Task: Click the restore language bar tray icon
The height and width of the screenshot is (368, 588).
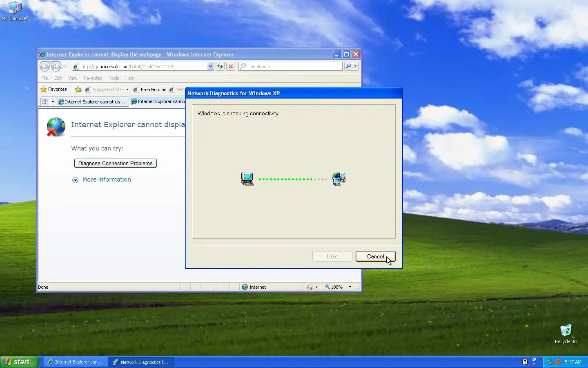Action: (534, 360)
